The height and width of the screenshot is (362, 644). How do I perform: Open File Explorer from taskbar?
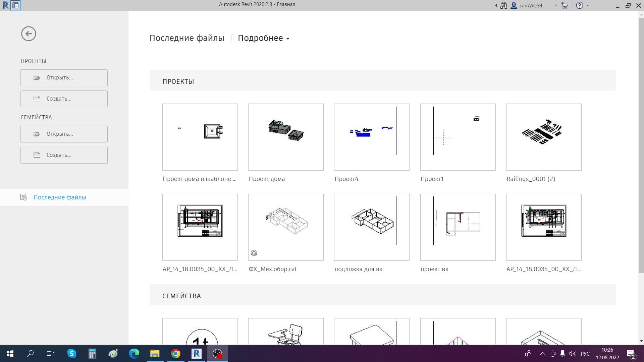(155, 354)
